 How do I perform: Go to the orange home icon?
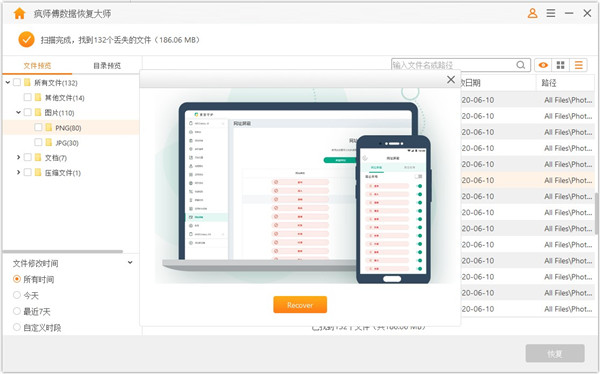click(x=19, y=13)
